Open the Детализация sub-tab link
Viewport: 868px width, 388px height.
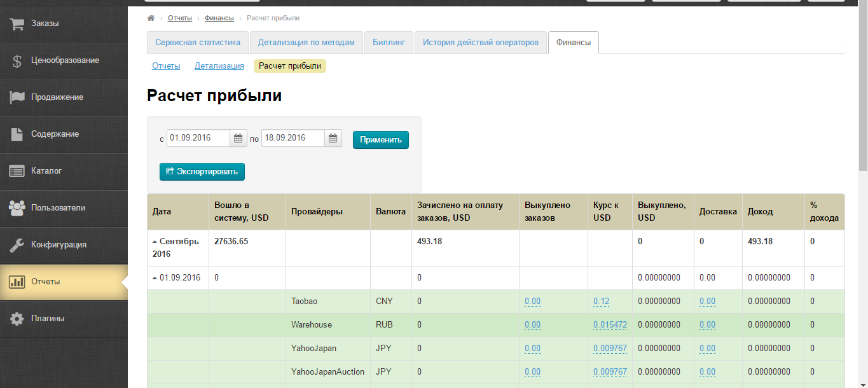coord(219,66)
